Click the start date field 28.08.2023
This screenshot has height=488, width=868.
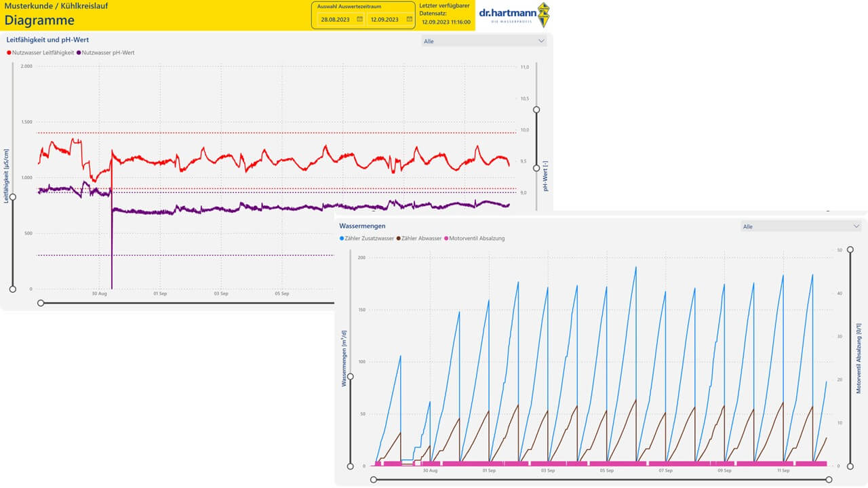341,19
